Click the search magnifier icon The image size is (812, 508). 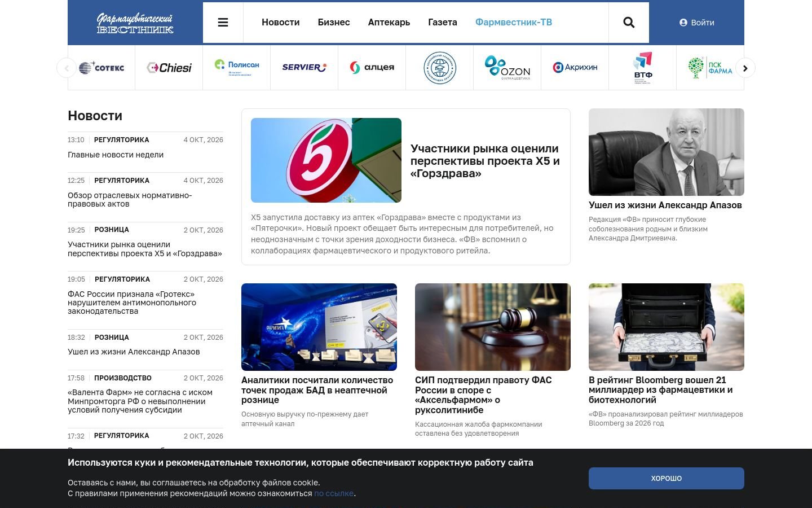tap(629, 23)
